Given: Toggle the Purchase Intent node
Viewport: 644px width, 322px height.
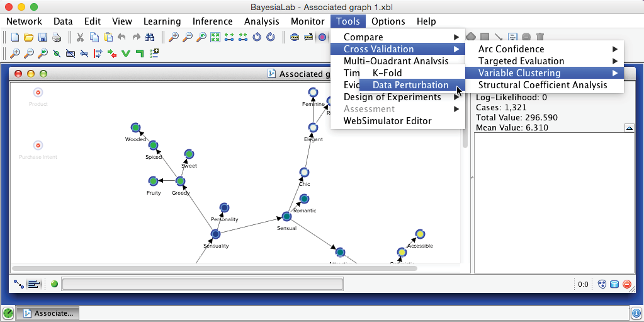Looking at the screenshot, I should click(x=38, y=146).
